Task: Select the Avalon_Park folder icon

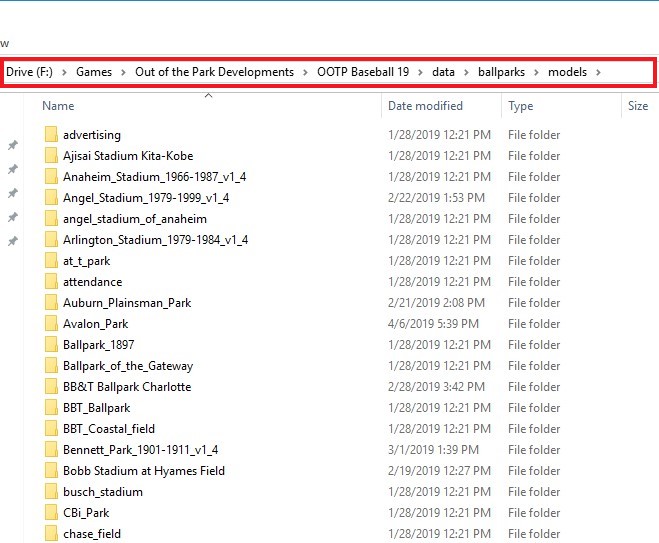Action: pos(52,324)
